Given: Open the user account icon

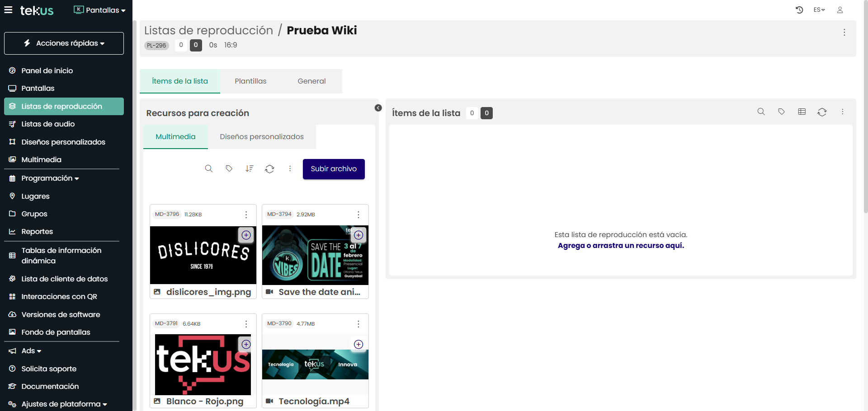Looking at the screenshot, I should [840, 10].
